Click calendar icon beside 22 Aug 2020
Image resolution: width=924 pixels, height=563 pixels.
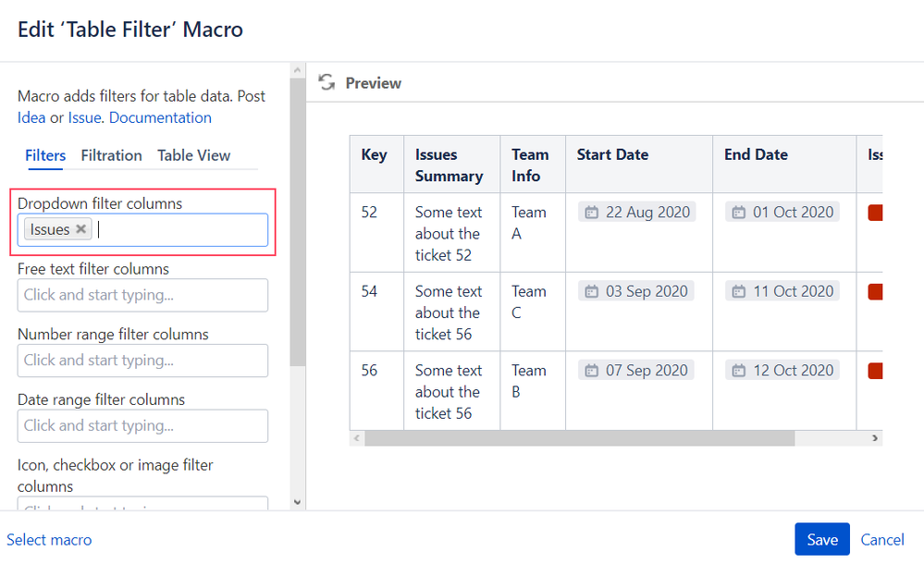pos(591,213)
